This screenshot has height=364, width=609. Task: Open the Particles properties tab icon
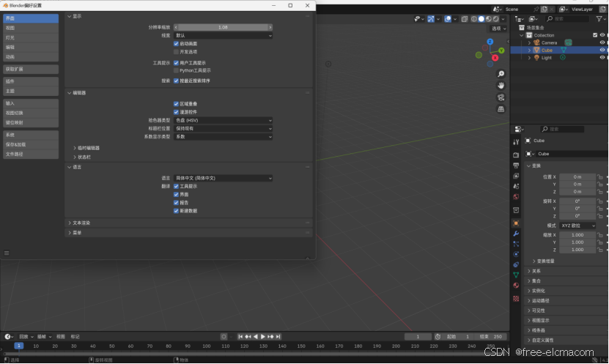click(516, 244)
